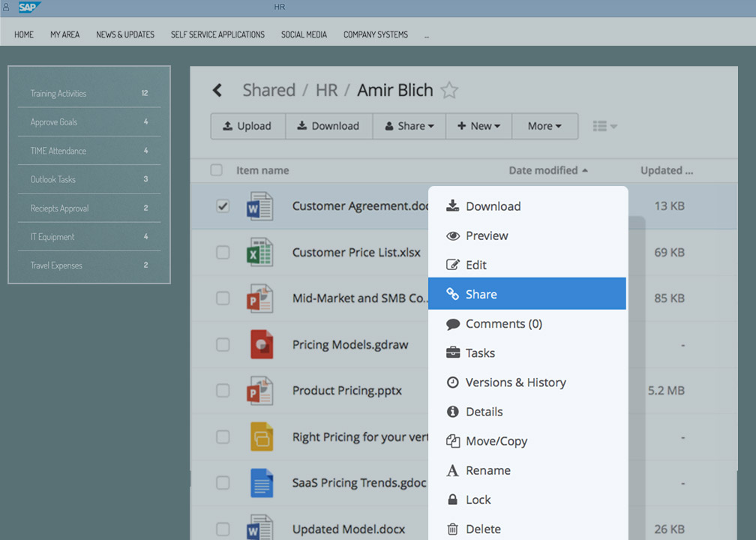Click the PowerPoint icon for Product Pricing.pptx
756x540 pixels.
(x=260, y=391)
